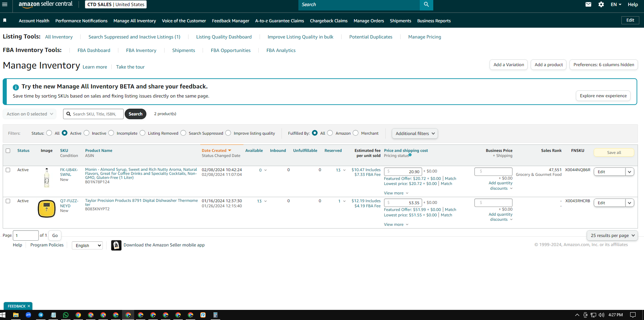Click the Monin syrup product thumbnail

coord(47,178)
